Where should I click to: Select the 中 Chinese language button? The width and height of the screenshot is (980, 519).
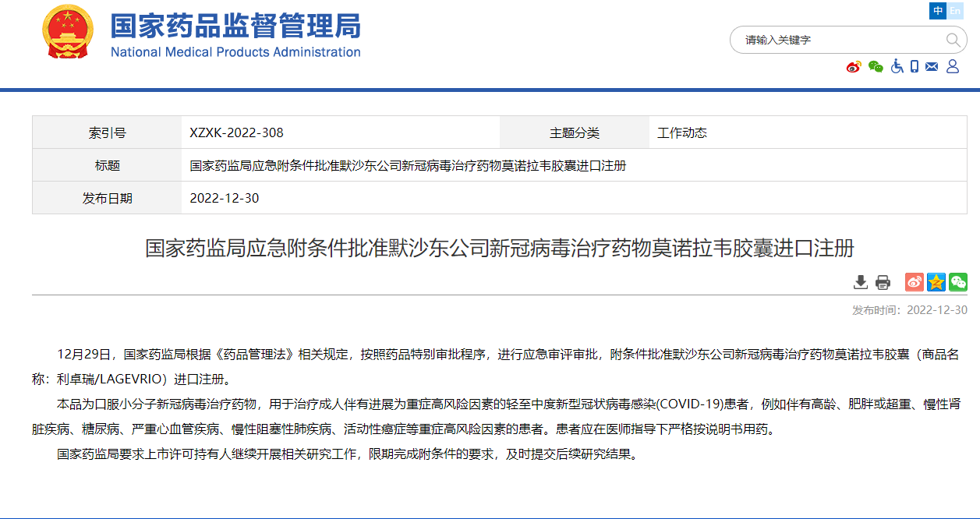(938, 11)
